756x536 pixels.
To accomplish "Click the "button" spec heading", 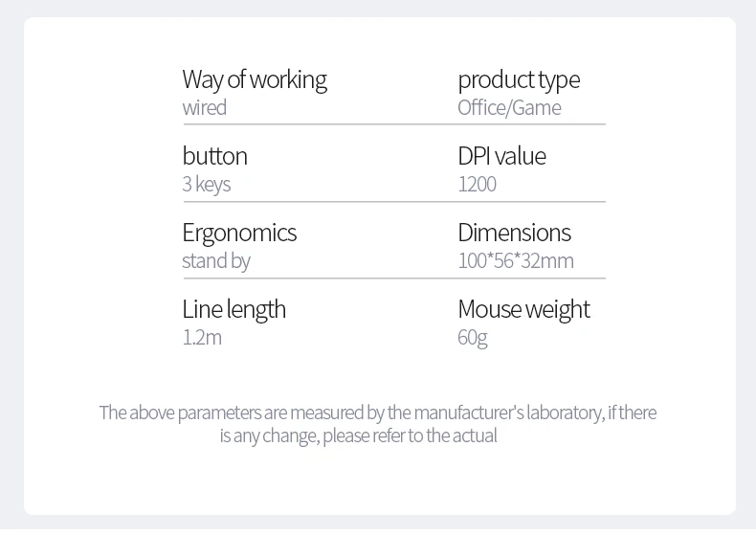I will [214, 156].
